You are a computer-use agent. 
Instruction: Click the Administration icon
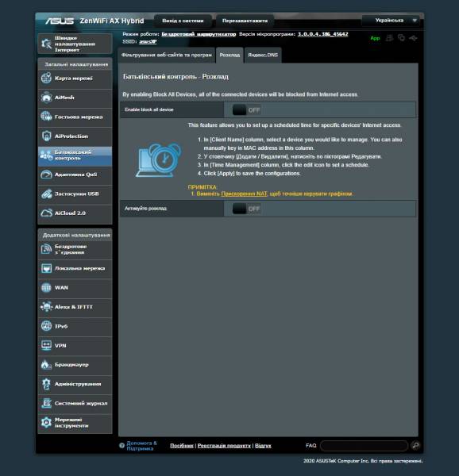(x=47, y=384)
